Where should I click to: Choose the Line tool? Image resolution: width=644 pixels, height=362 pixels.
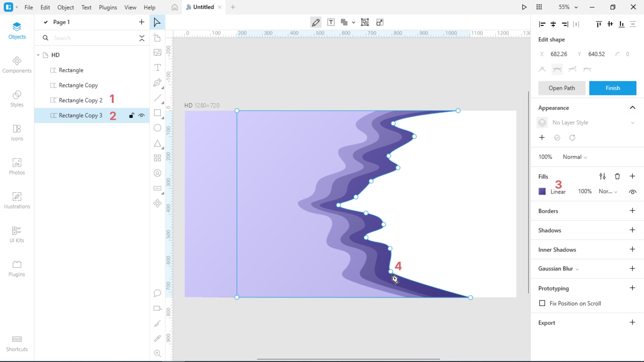tap(157, 98)
